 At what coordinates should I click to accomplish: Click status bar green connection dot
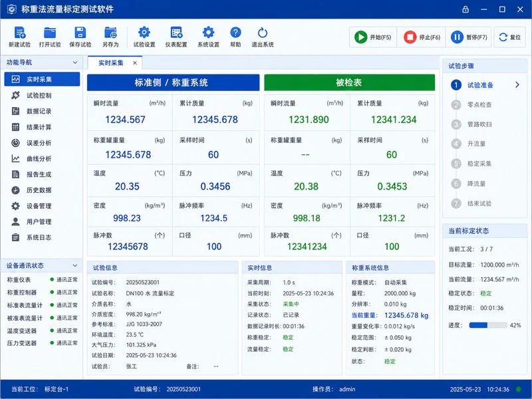(519, 389)
